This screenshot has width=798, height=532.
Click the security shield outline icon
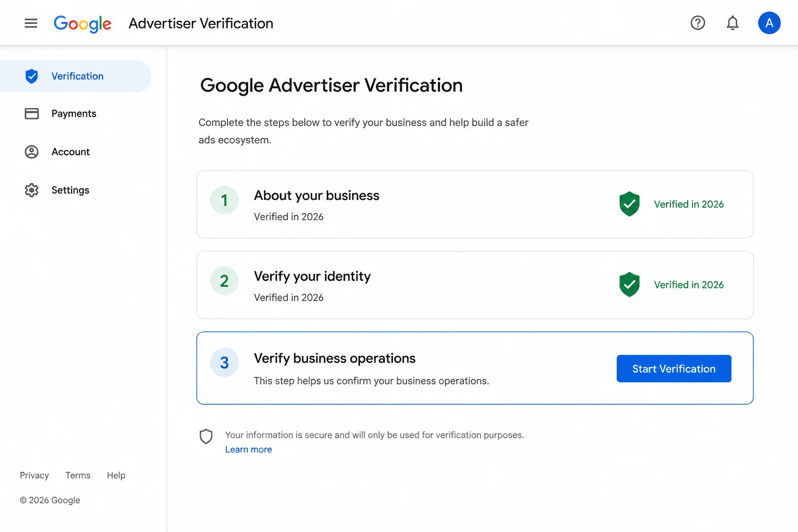pyautogui.click(x=206, y=436)
